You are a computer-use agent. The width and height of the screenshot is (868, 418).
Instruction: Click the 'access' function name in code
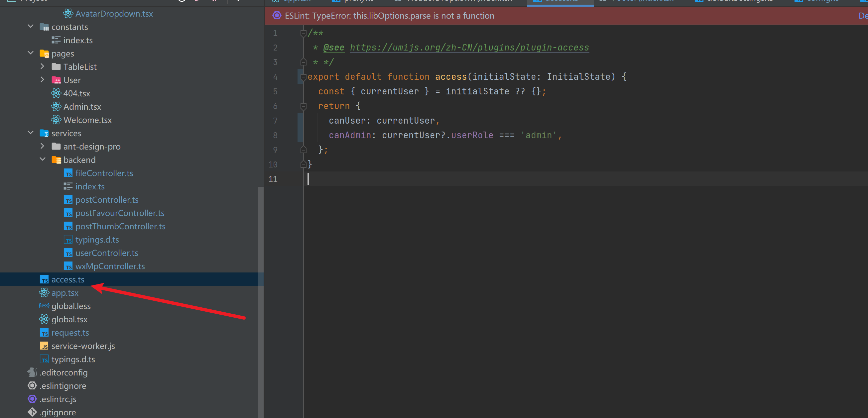[451, 77]
